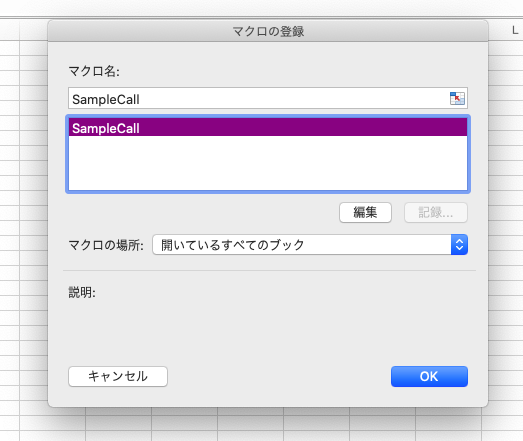Image resolution: width=523 pixels, height=441 pixels.
Task: Click the マクロ名 text field containing SampleCall
Action: (268, 98)
